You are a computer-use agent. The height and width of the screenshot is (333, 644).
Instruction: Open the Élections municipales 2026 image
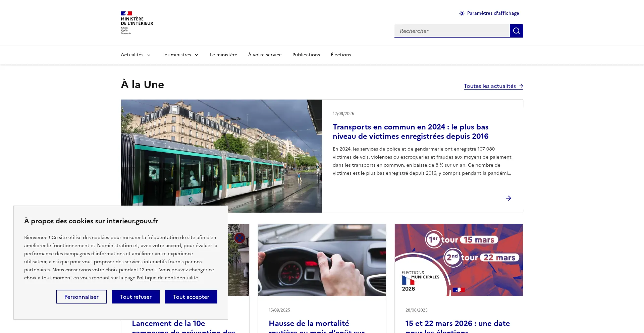pyautogui.click(x=459, y=260)
